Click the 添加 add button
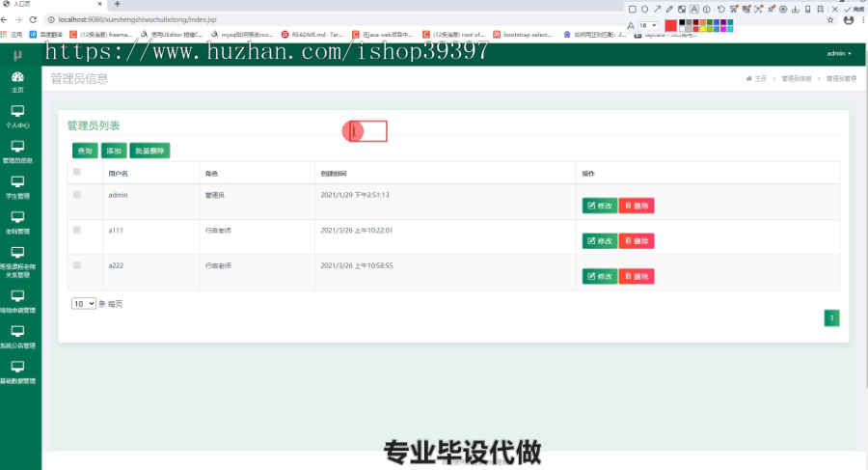This screenshot has width=868, height=470. click(x=114, y=151)
